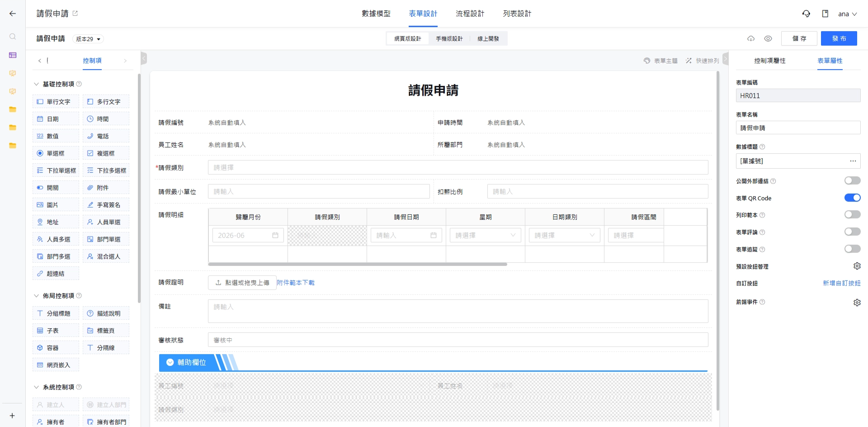Enable the 表單評論 switch
868x427 pixels.
(x=852, y=232)
